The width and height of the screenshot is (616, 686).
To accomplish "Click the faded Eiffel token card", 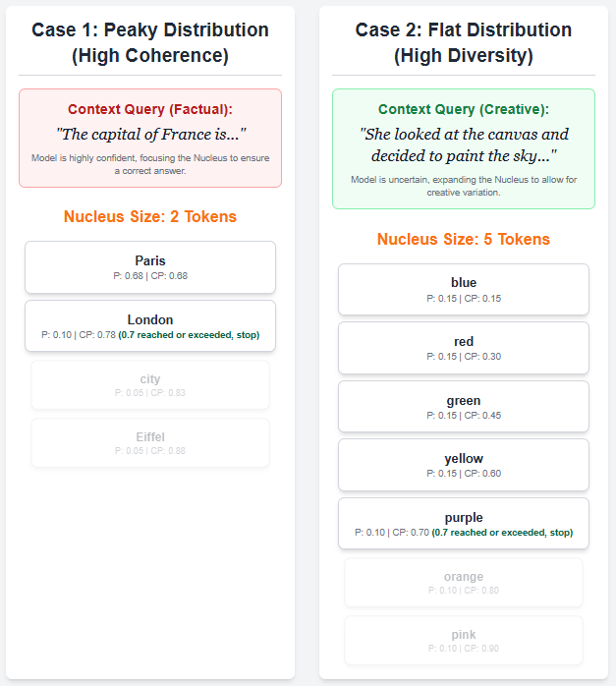I will 150,443.
